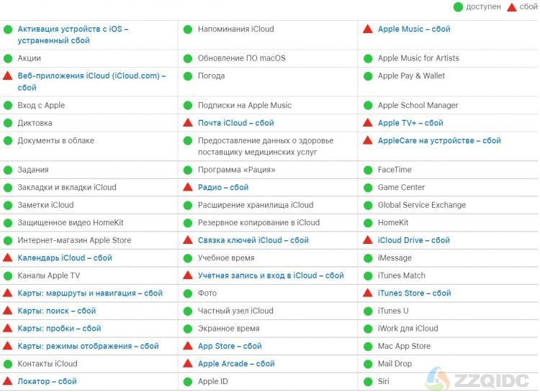540x392 pixels.
Task: Click green dot beside Погода
Action: (x=188, y=76)
